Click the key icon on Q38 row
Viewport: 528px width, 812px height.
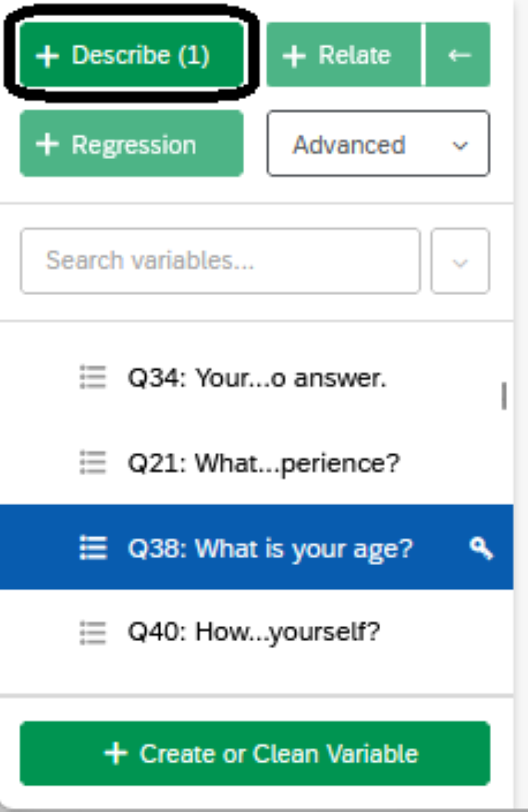[481, 547]
